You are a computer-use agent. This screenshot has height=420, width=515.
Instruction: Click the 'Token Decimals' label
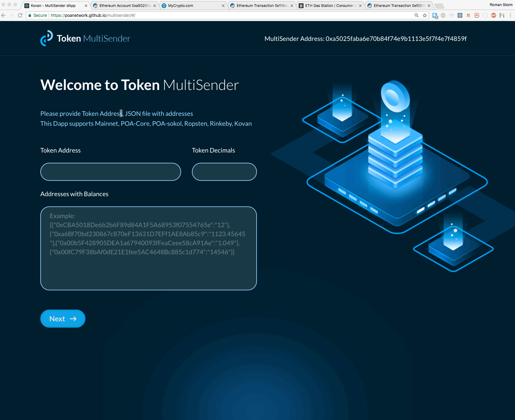[x=213, y=150]
